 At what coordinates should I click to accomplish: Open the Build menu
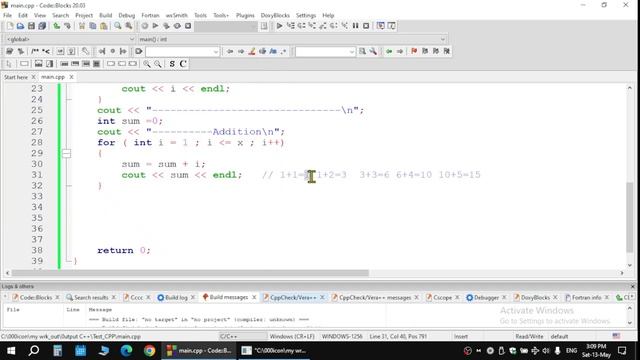pos(105,15)
